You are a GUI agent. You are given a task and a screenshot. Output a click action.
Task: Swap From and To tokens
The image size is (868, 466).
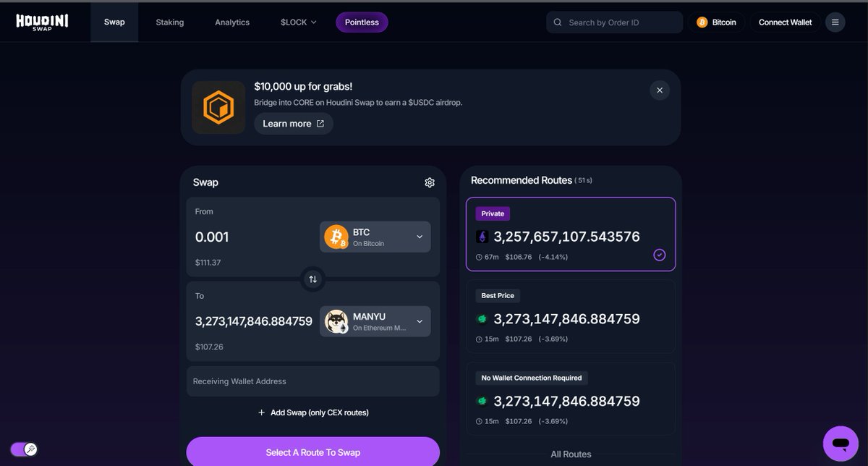[312, 279]
